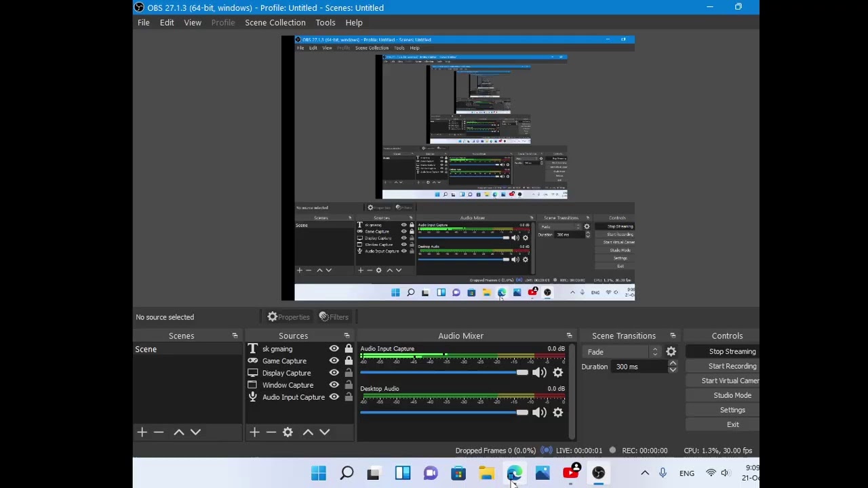Image resolution: width=868 pixels, height=488 pixels.
Task: Open taskbar search magnifier
Action: (x=347, y=472)
